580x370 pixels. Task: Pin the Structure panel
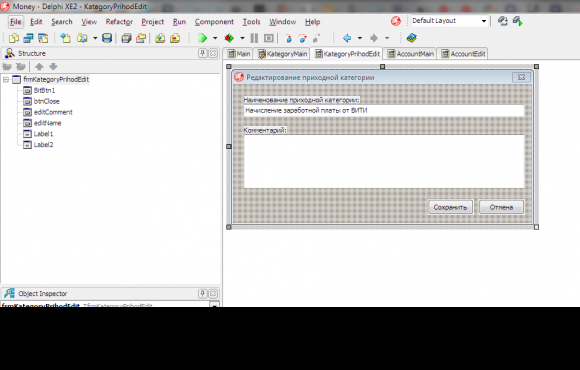pyautogui.click(x=202, y=53)
